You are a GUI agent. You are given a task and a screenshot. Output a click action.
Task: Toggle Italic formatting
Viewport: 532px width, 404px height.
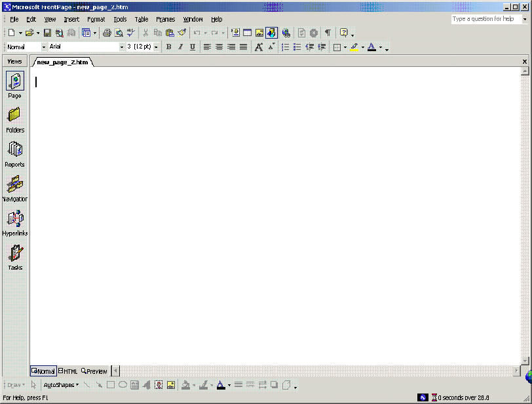[x=181, y=47]
